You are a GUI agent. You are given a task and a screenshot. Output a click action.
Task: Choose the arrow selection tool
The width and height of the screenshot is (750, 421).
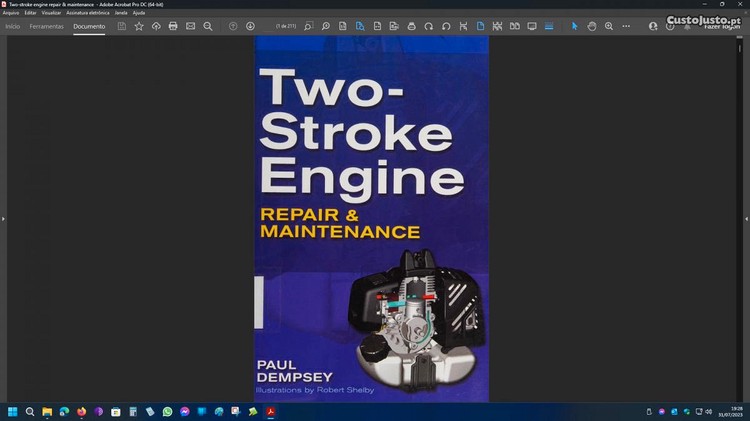pos(575,26)
